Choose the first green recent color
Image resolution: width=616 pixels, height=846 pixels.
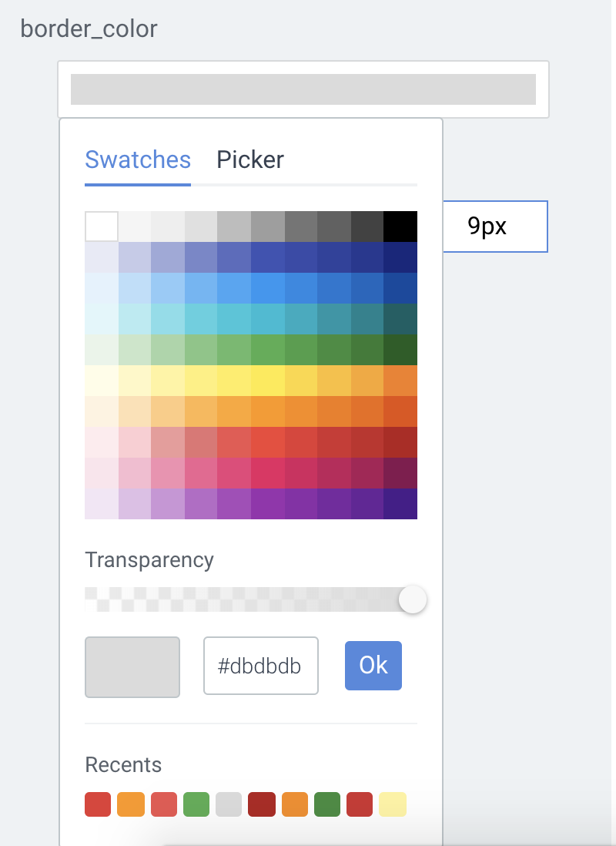(x=196, y=804)
